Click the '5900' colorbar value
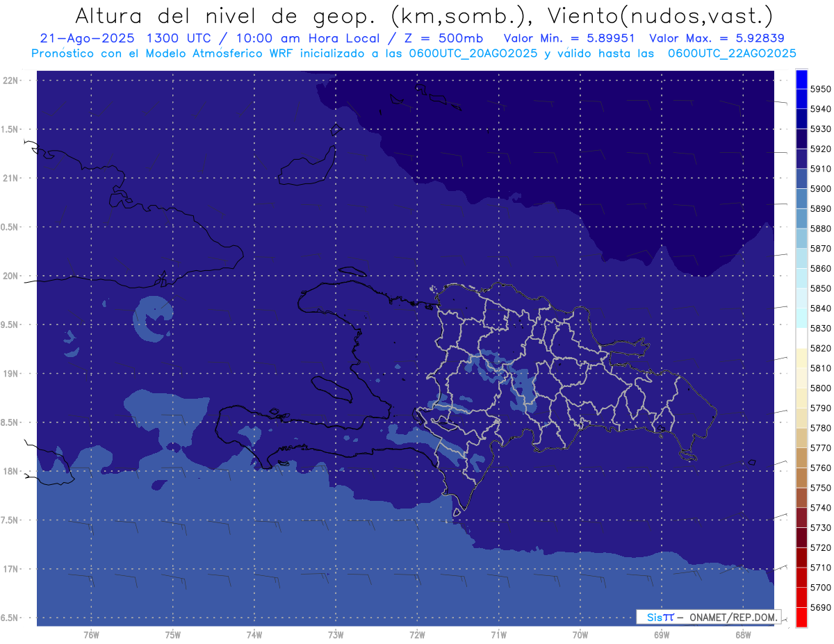 [x=821, y=188]
